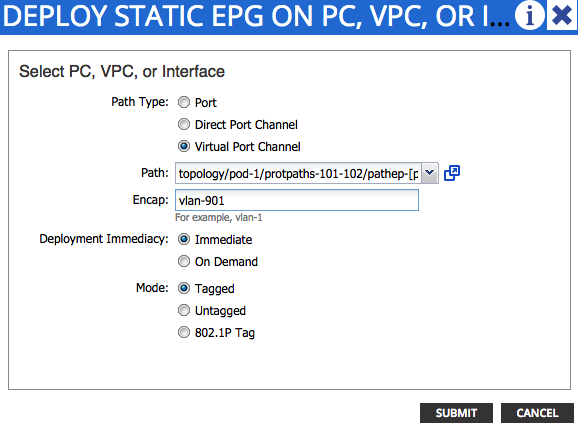
Task: Choose Virtual Port Channel option
Action: point(184,146)
